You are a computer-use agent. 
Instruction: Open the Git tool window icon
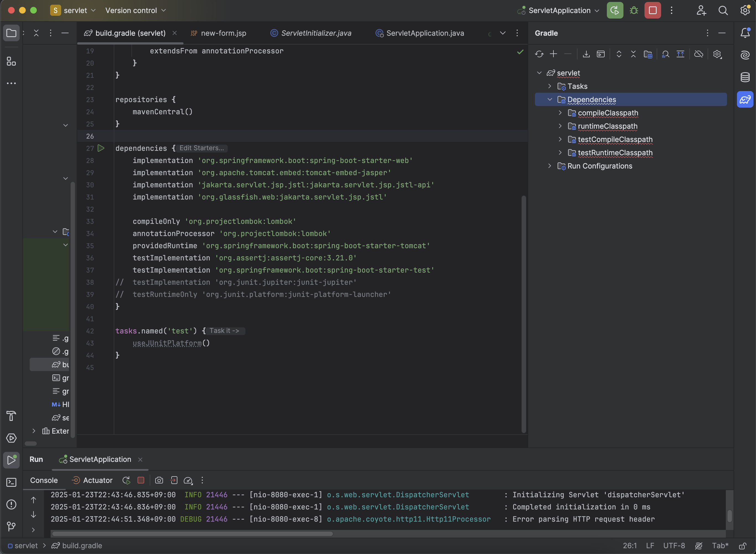click(x=11, y=526)
